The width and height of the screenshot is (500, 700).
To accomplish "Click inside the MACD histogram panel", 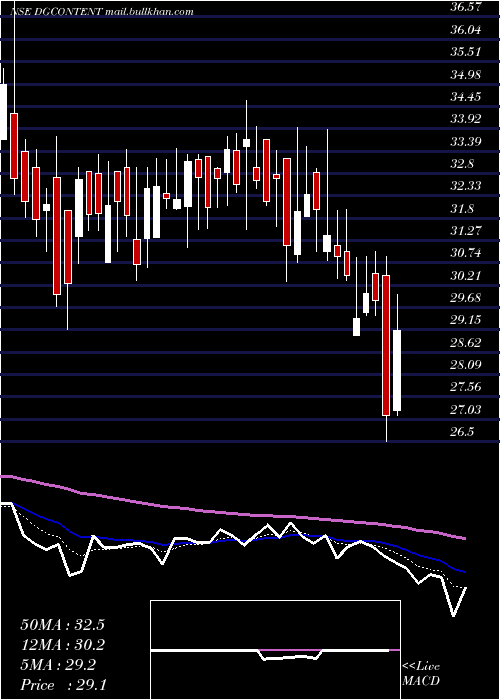I will point(275,650).
